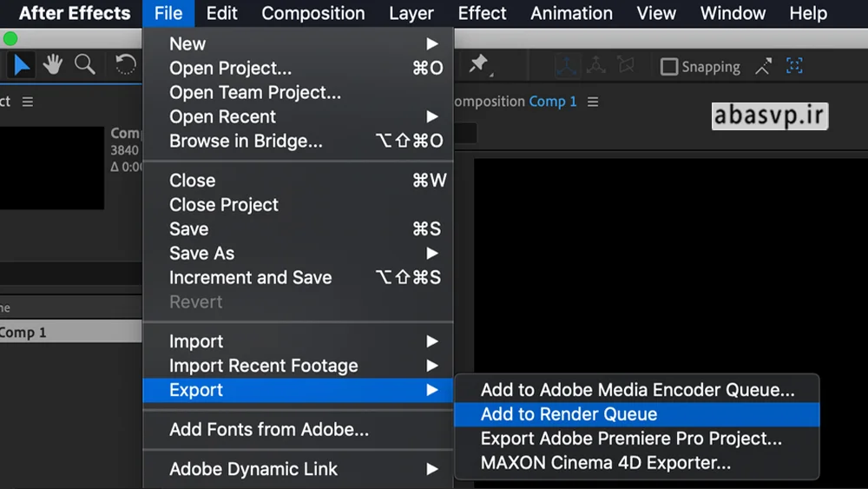
Task: Expand the New submenu
Action: 299,43
